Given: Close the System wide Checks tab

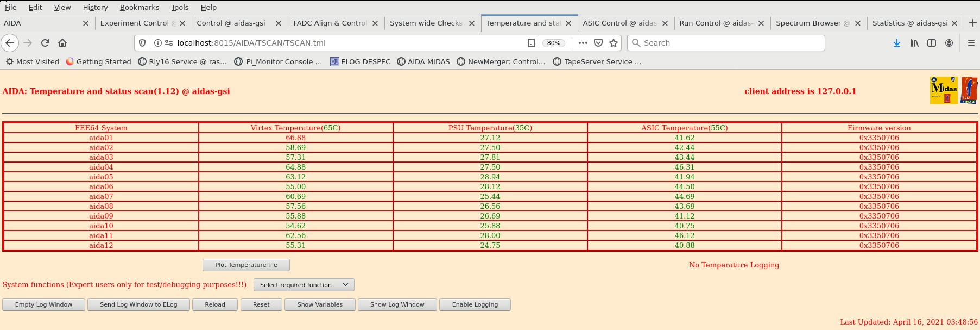Looking at the screenshot, I should (x=472, y=23).
